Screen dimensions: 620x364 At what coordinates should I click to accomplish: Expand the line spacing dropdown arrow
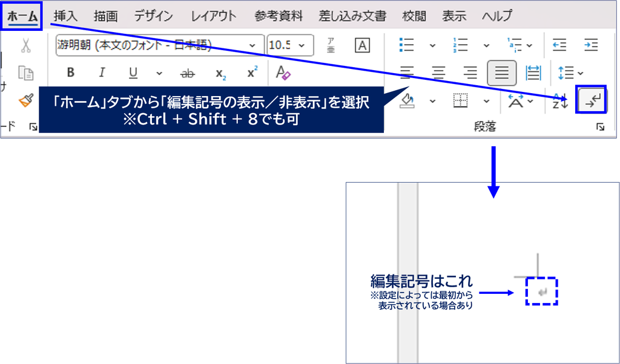click(581, 73)
